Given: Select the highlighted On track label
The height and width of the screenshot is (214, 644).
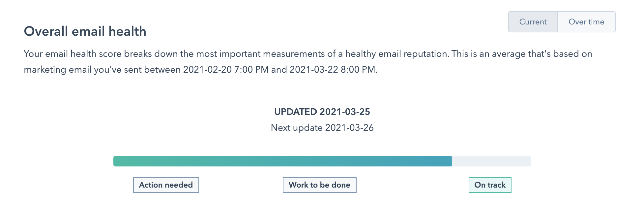Looking at the screenshot, I should (490, 185).
